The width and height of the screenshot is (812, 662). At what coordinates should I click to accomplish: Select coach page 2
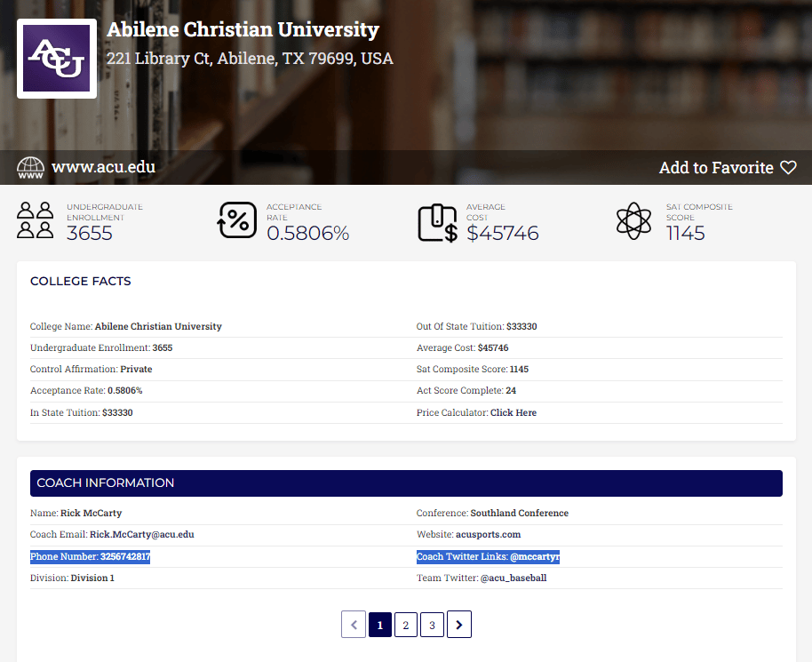(406, 625)
